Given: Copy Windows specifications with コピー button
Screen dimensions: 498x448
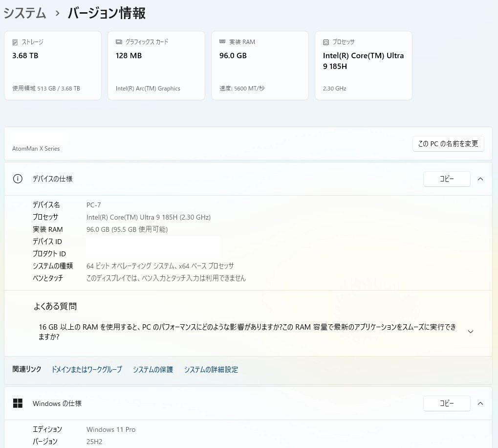Looking at the screenshot, I should pos(446,403).
